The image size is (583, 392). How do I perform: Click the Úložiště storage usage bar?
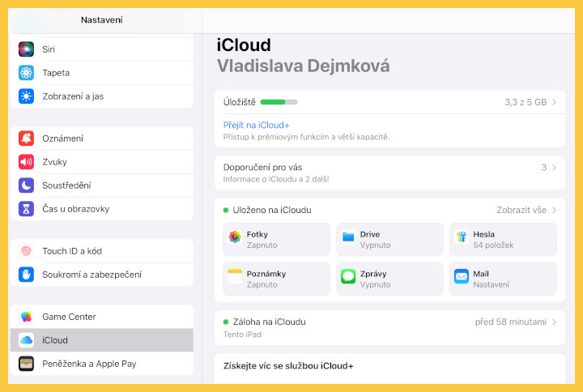[x=279, y=102]
